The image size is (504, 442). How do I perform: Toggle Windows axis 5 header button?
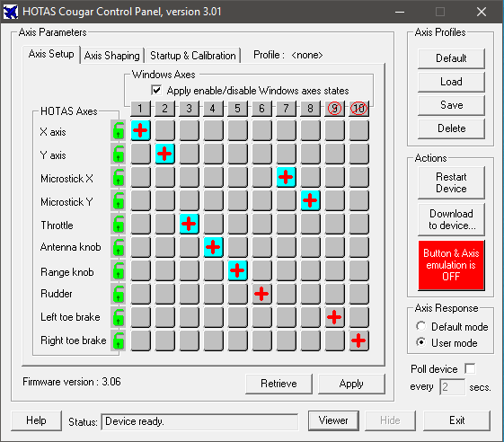[237, 109]
